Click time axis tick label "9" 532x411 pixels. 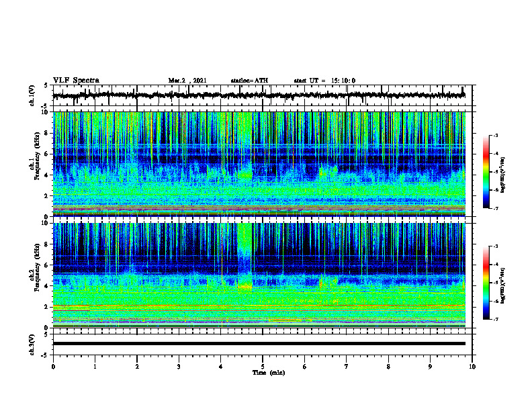tap(430, 367)
